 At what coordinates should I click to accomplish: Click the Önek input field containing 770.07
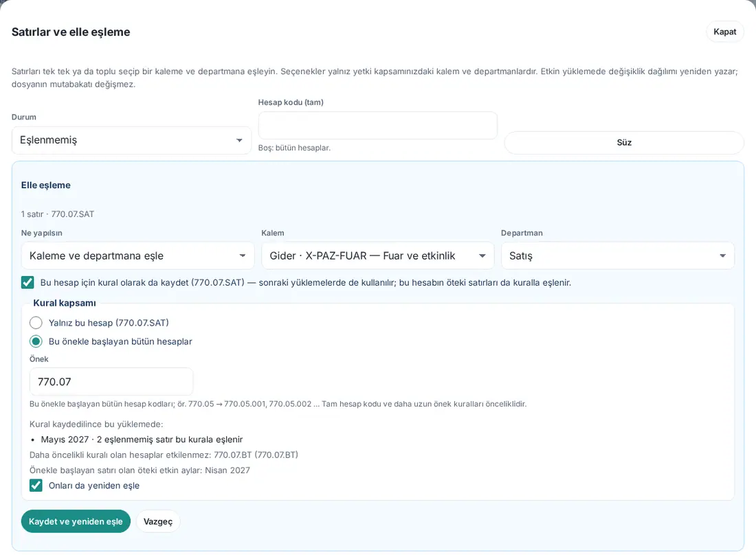[x=111, y=382]
